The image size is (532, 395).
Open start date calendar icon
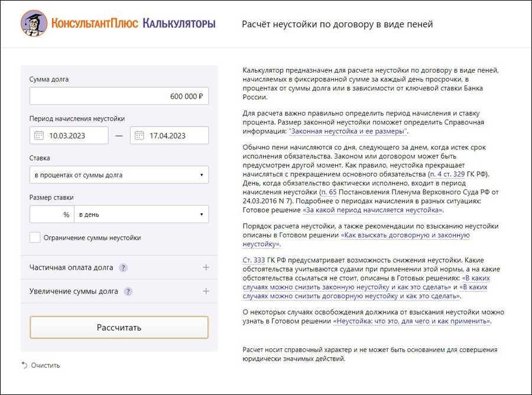click(39, 136)
